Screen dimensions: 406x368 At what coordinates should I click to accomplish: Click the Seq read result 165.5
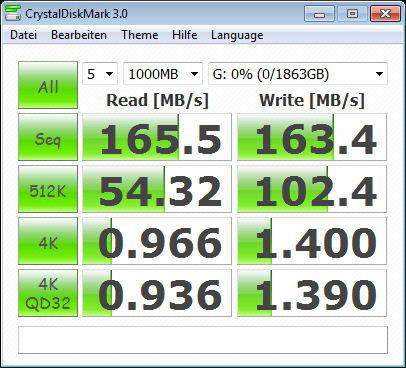click(157, 137)
